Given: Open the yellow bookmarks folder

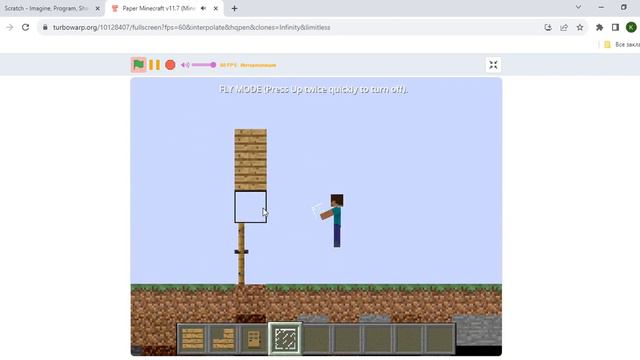Looking at the screenshot, I should click(x=607, y=44).
